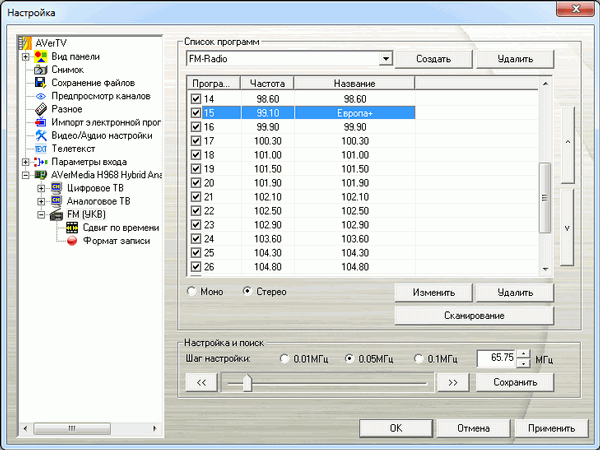Select the Сдвиг по времени icon
This screenshot has height=450, width=600.
coord(72,227)
